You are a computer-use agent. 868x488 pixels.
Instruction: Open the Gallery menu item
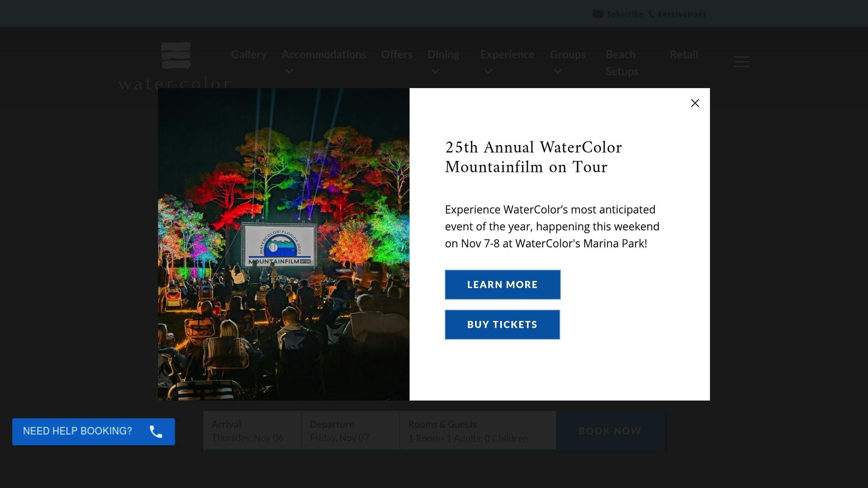tap(249, 55)
